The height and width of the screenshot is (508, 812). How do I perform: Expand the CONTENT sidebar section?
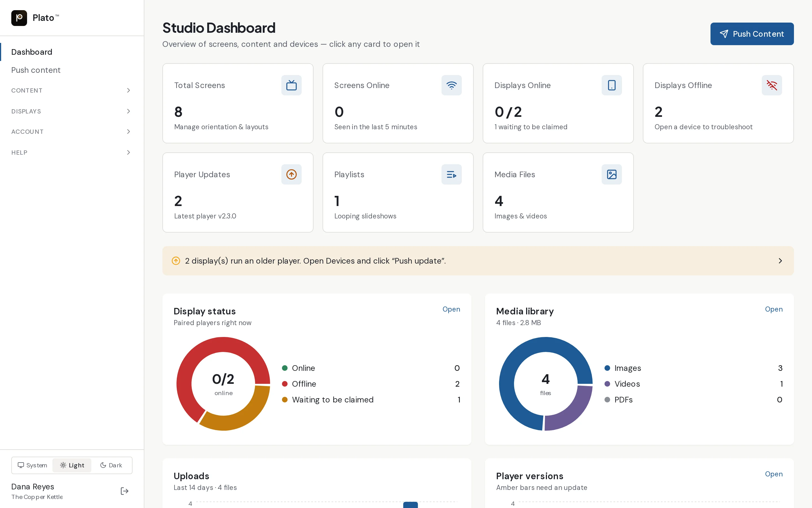click(72, 90)
